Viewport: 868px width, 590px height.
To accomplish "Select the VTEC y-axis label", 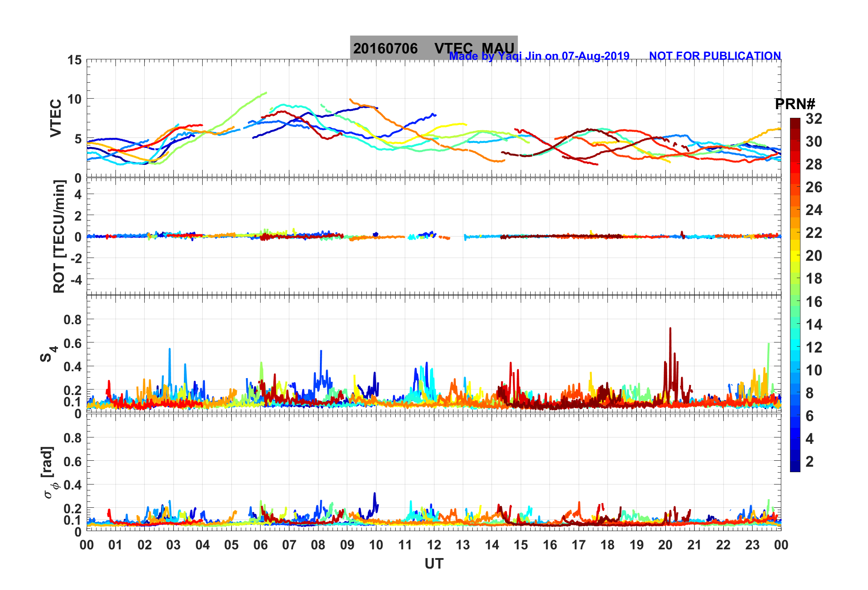I will (x=56, y=118).
